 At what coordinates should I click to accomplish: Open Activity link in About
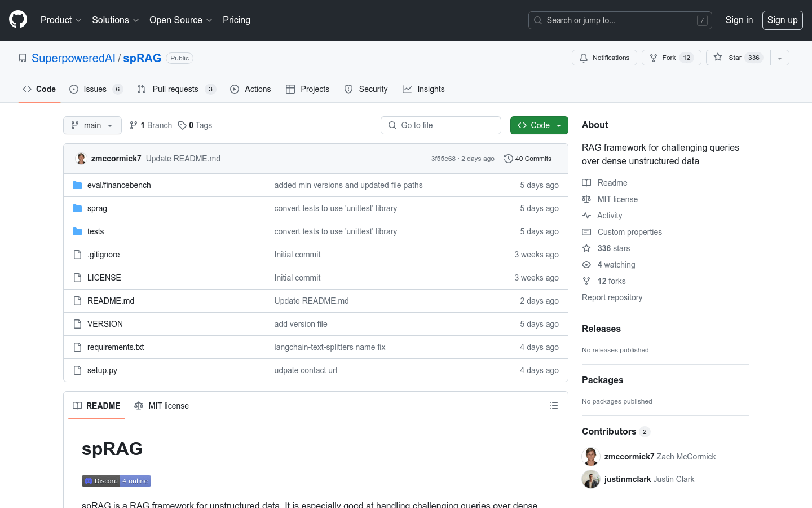(602, 216)
